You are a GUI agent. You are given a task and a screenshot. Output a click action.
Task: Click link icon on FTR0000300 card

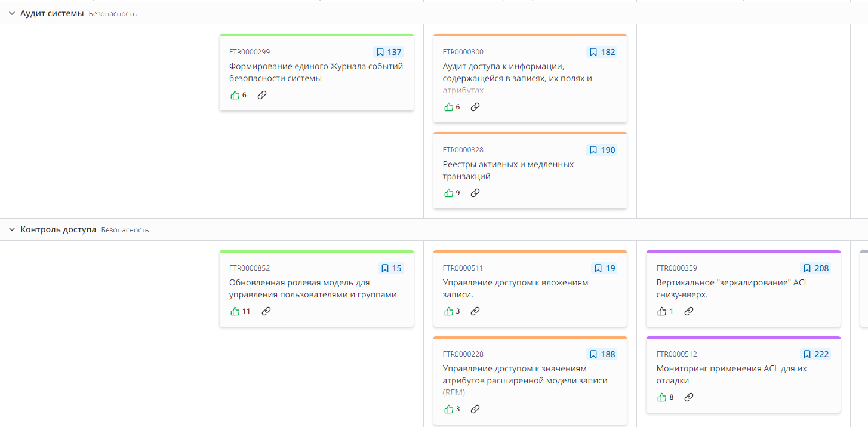[x=475, y=107]
